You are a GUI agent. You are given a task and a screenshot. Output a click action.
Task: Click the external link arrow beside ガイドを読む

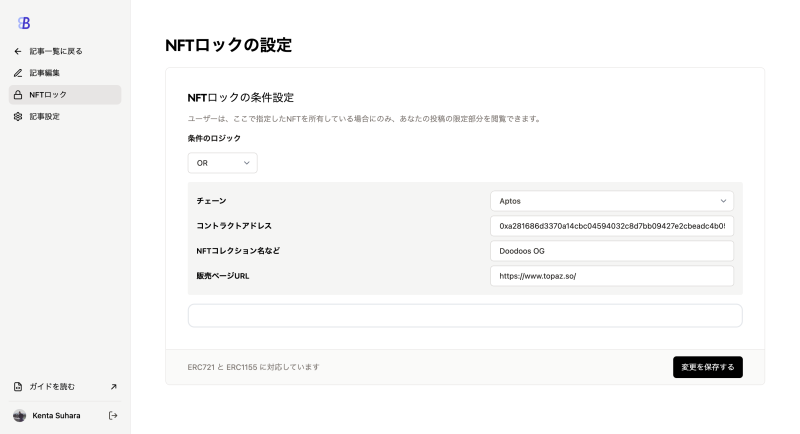click(x=113, y=387)
